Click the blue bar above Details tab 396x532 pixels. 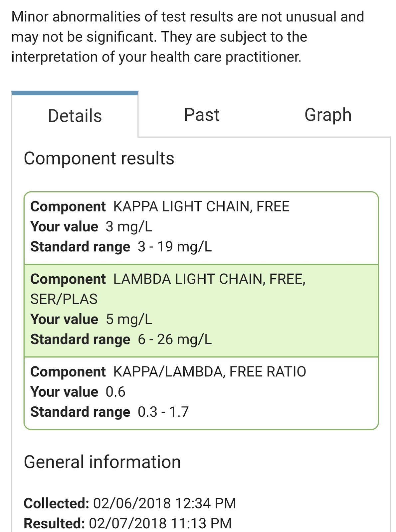coord(75,93)
